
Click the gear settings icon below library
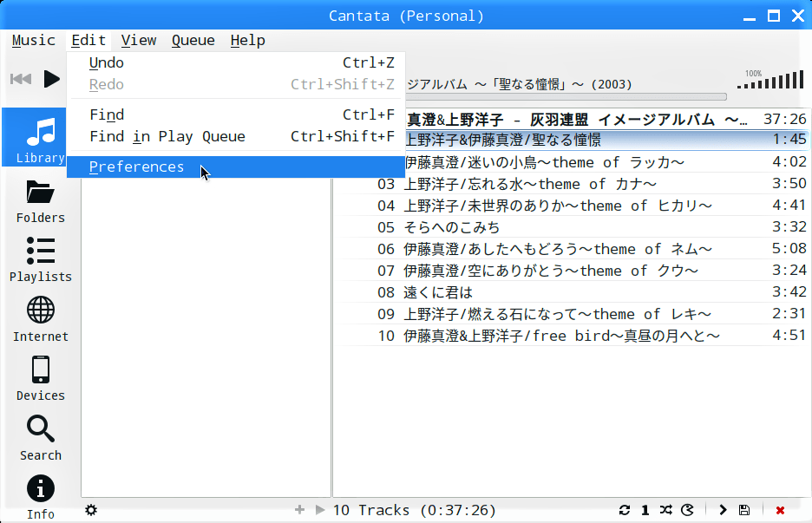point(91,510)
